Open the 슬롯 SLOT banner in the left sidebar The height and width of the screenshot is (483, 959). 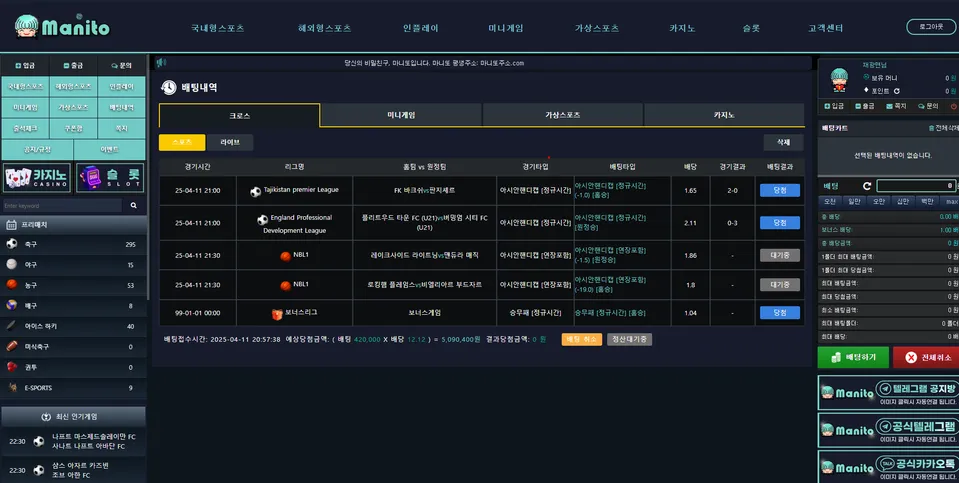tap(110, 178)
